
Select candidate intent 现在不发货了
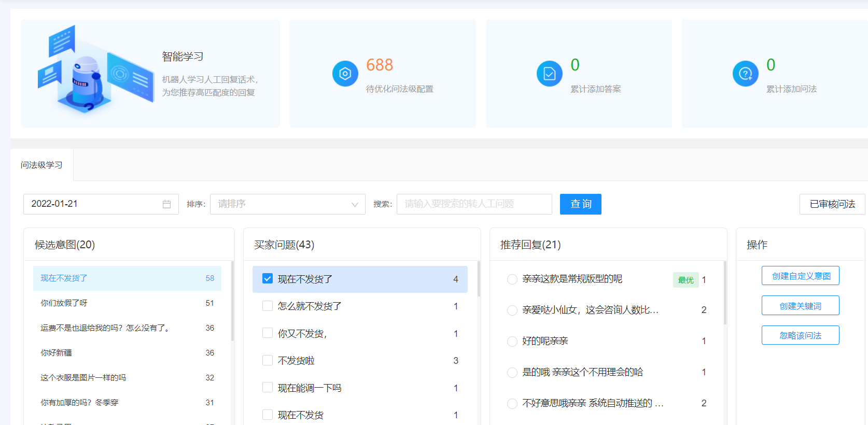pos(127,278)
